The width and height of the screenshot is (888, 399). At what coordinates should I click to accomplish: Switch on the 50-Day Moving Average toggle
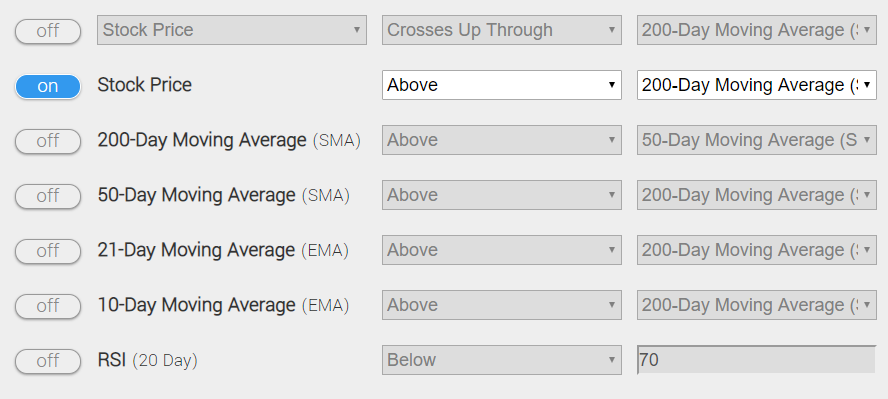[x=48, y=196]
